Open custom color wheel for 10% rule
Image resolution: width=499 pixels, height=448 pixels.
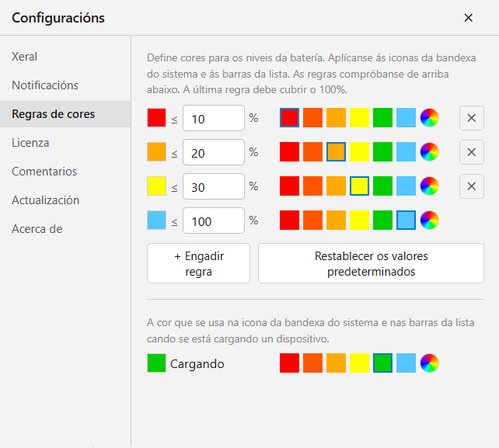tap(429, 118)
